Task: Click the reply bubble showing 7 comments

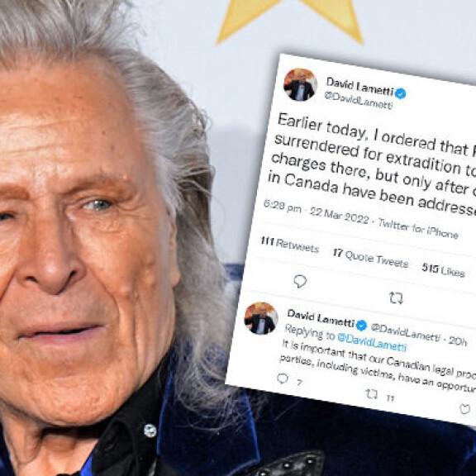Action: click(283, 378)
